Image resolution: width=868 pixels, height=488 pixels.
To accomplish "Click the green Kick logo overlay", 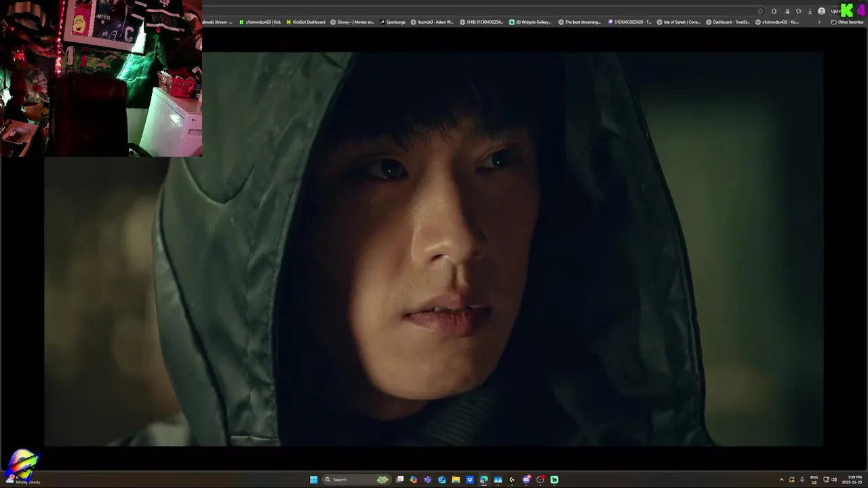I will [x=847, y=10].
